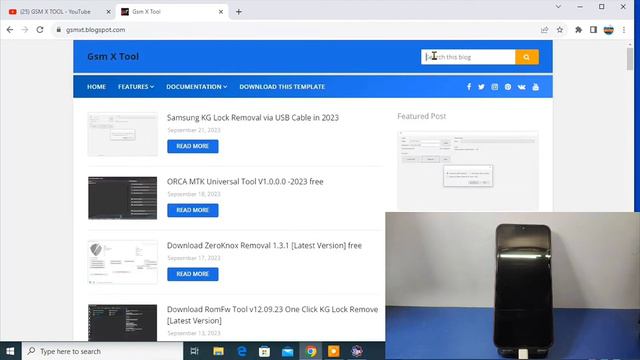
Task: Read more about Samsung KG Lock Removal
Action: point(193,146)
